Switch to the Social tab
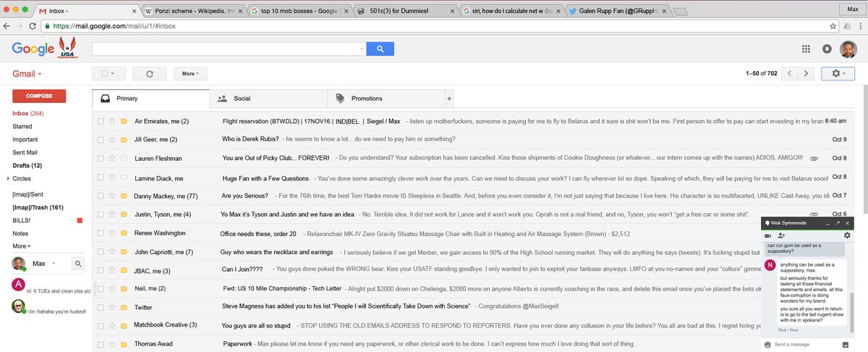This screenshot has width=868, height=352. [268, 99]
